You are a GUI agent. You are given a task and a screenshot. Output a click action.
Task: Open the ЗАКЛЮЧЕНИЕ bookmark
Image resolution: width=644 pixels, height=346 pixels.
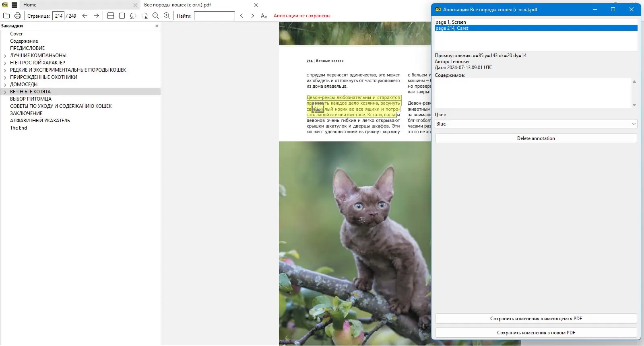26,113
